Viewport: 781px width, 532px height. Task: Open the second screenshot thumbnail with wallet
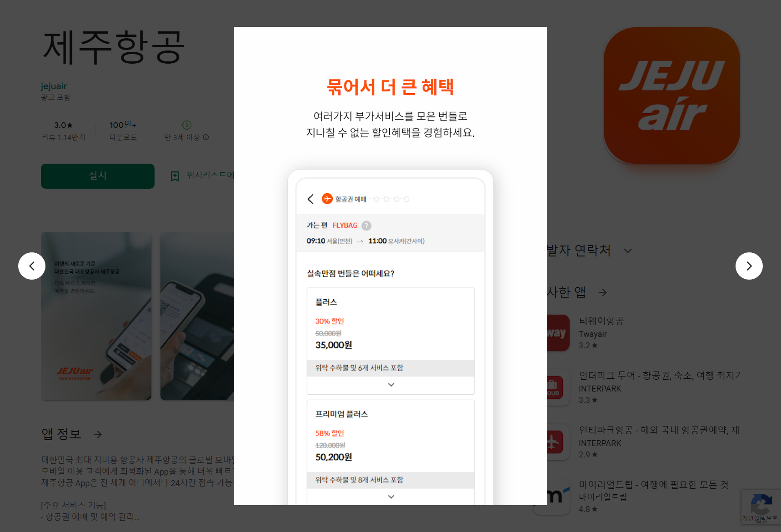click(x=197, y=316)
